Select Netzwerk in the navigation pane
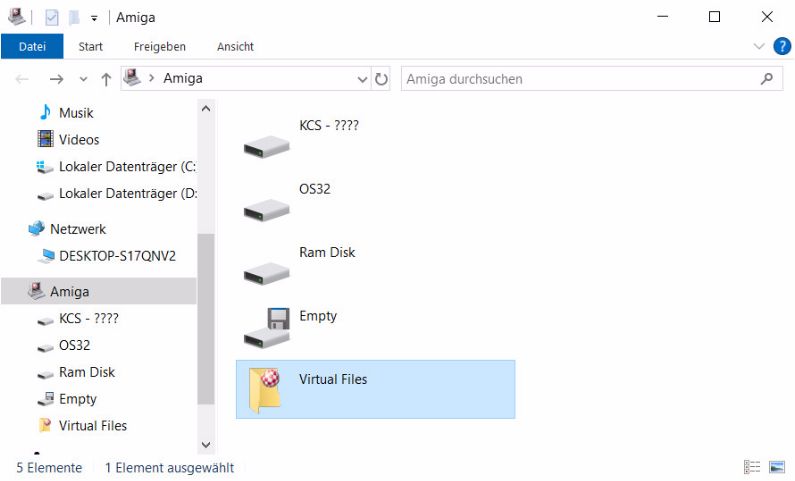Screen dimensions: 795x481 point(78,229)
